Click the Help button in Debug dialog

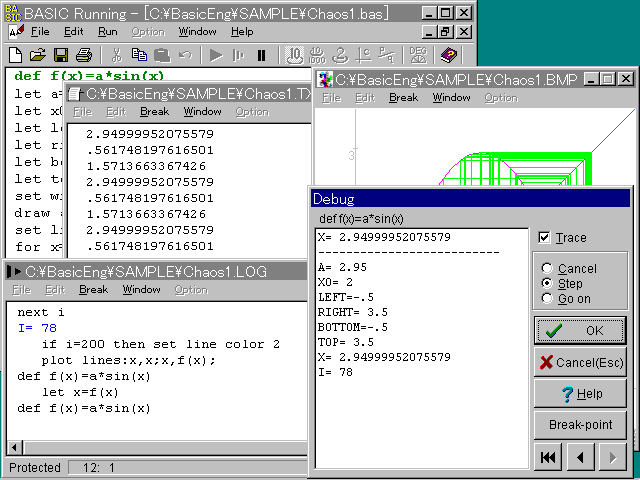pyautogui.click(x=580, y=394)
